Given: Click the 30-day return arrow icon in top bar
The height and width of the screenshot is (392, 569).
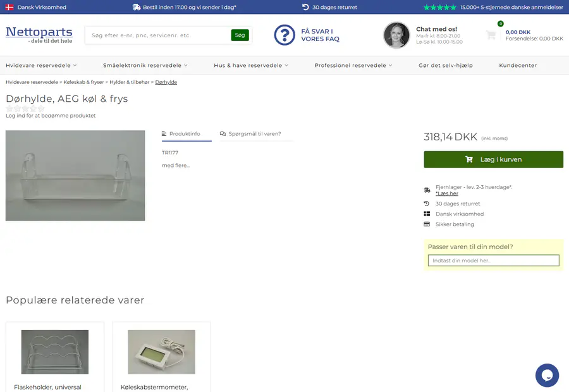Looking at the screenshot, I should [x=305, y=7].
